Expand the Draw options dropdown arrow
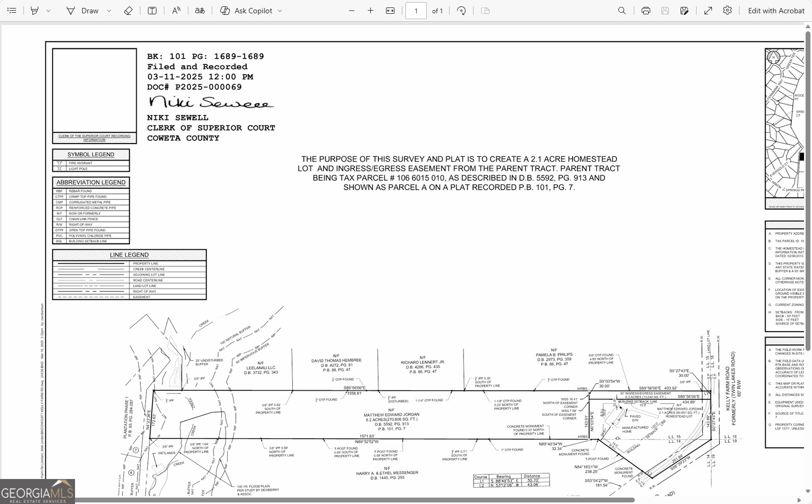 tap(109, 11)
